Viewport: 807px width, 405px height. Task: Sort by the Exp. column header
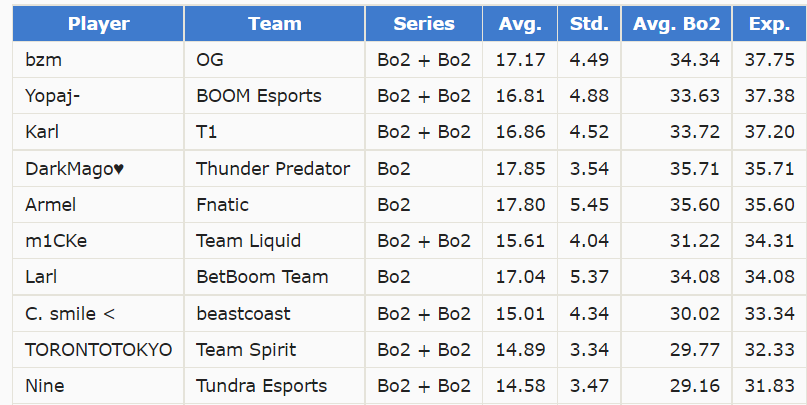pos(769,24)
